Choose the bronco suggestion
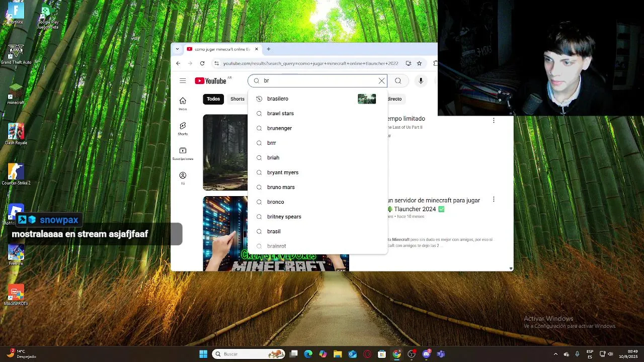This screenshot has height=362, width=644. pyautogui.click(x=317, y=202)
